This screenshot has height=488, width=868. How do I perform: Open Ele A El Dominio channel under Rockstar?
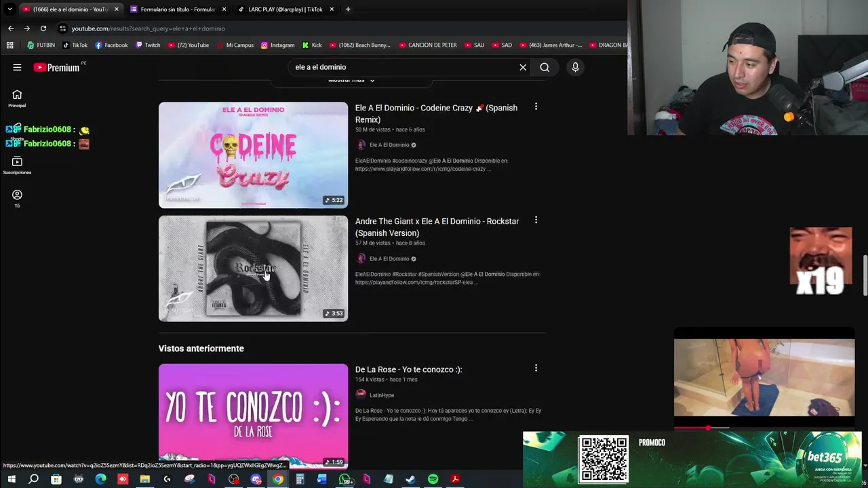click(x=389, y=259)
